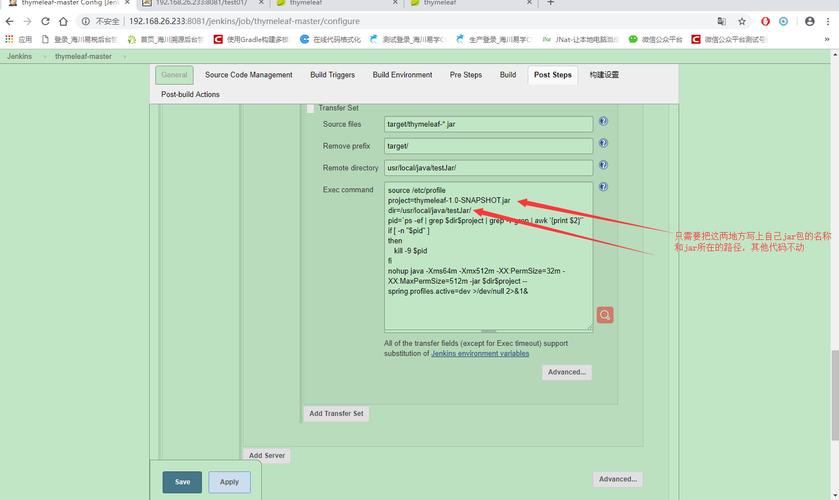This screenshot has width=839, height=500.
Task: Click the Jenkins breadcrumb link
Action: point(19,56)
